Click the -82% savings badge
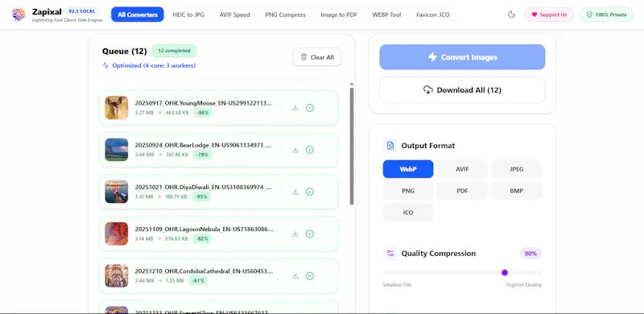This screenshot has height=314, width=644. 202,238
